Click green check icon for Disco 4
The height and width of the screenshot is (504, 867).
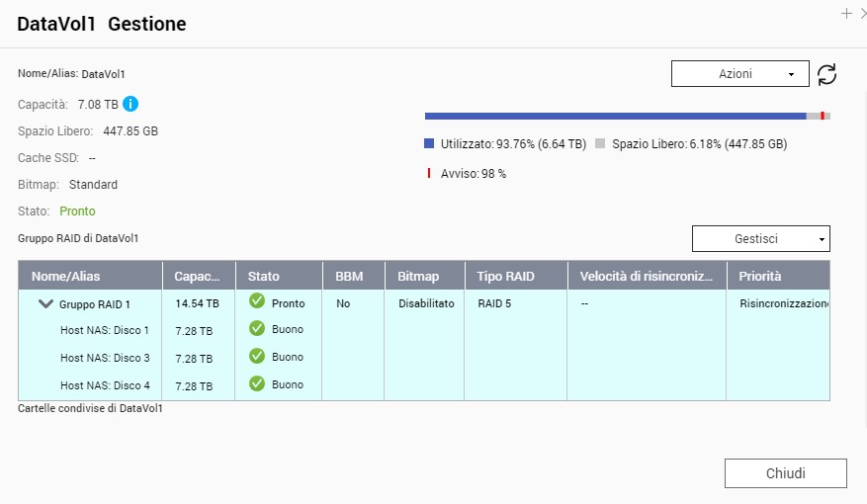tap(257, 383)
